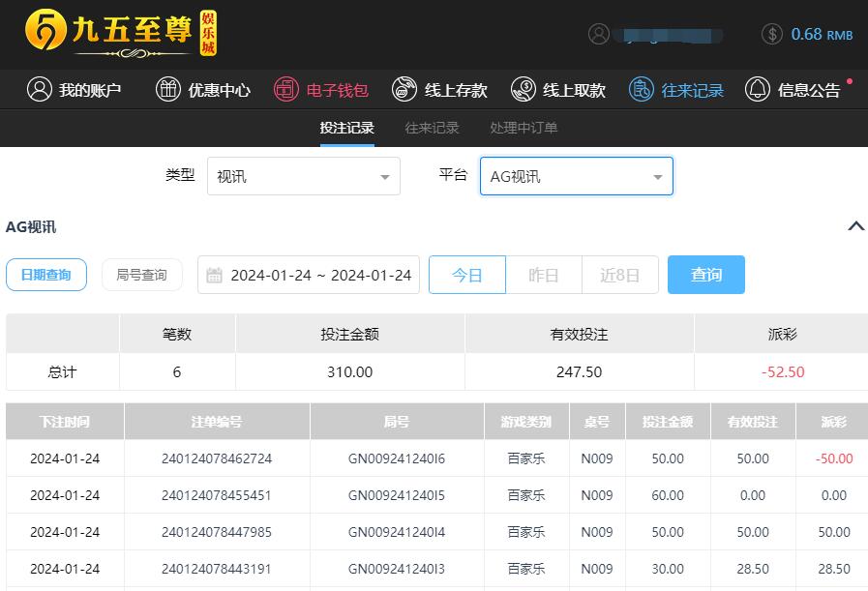This screenshot has height=591, width=868.
Task: Open the 平台 dropdown showing AG视讯
Action: (577, 176)
